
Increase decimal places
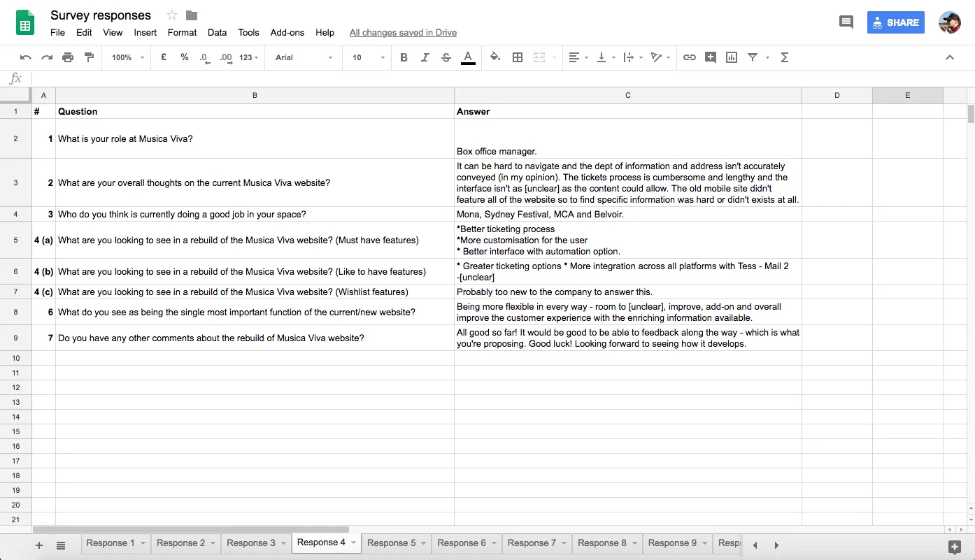(225, 57)
